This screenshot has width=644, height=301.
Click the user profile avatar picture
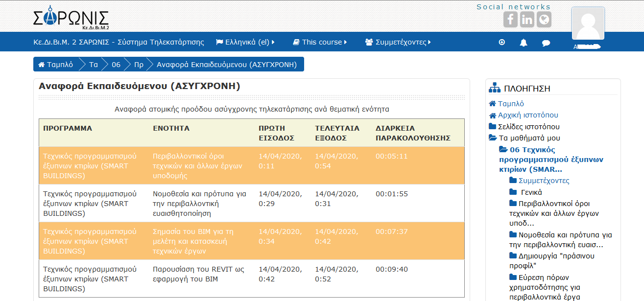[x=588, y=23]
